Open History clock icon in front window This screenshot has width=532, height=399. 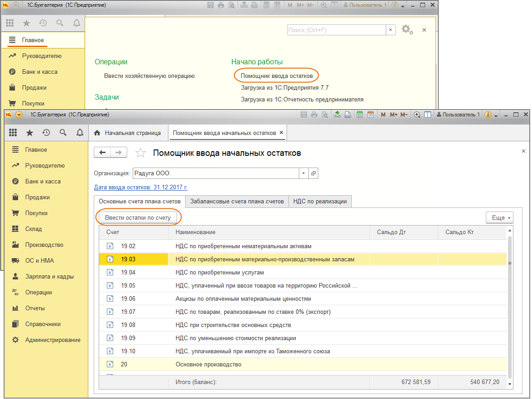click(x=46, y=133)
